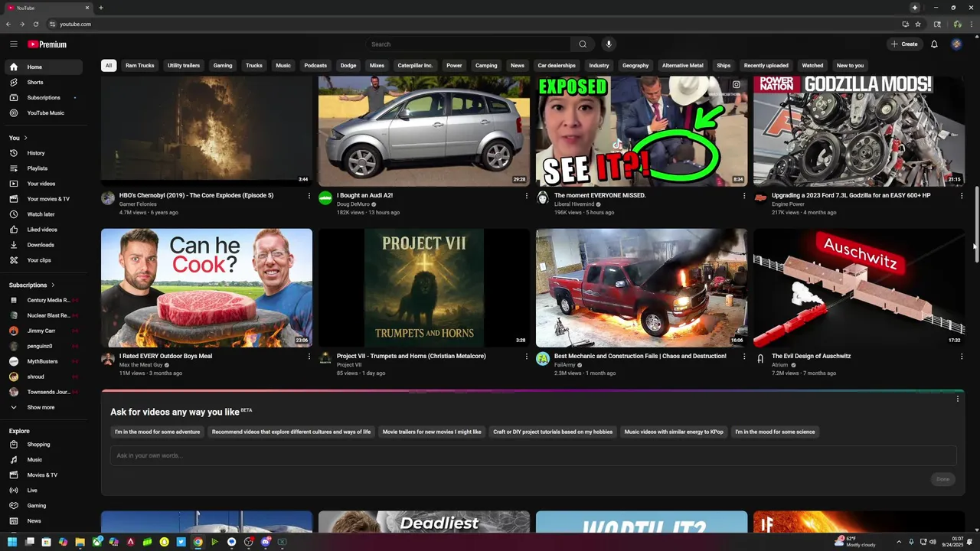Viewport: 980px width, 551px height.
Task: Reload page with browser refresh icon
Action: [x=35, y=24]
